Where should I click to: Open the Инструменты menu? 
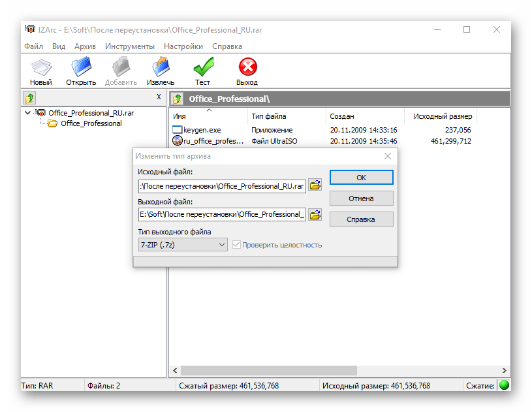tap(130, 46)
